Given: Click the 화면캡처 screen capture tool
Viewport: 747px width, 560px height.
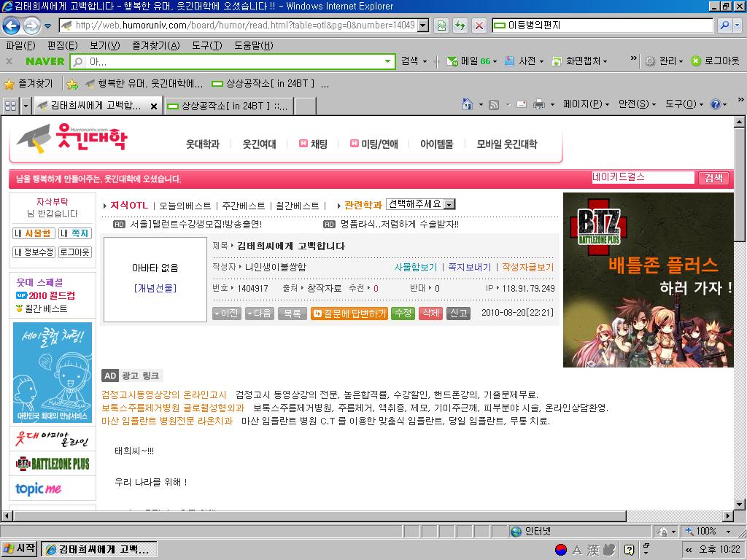Looking at the screenshot, I should [x=579, y=61].
